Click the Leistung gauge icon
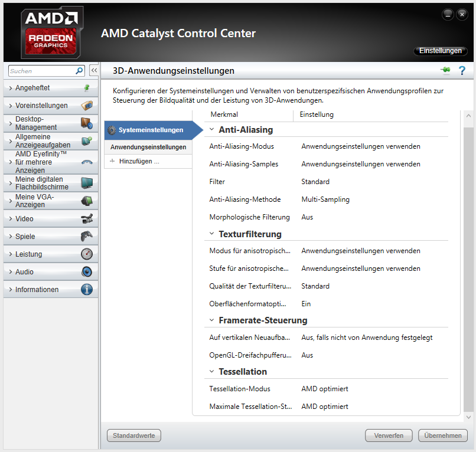The height and width of the screenshot is (452, 476). 87,254
